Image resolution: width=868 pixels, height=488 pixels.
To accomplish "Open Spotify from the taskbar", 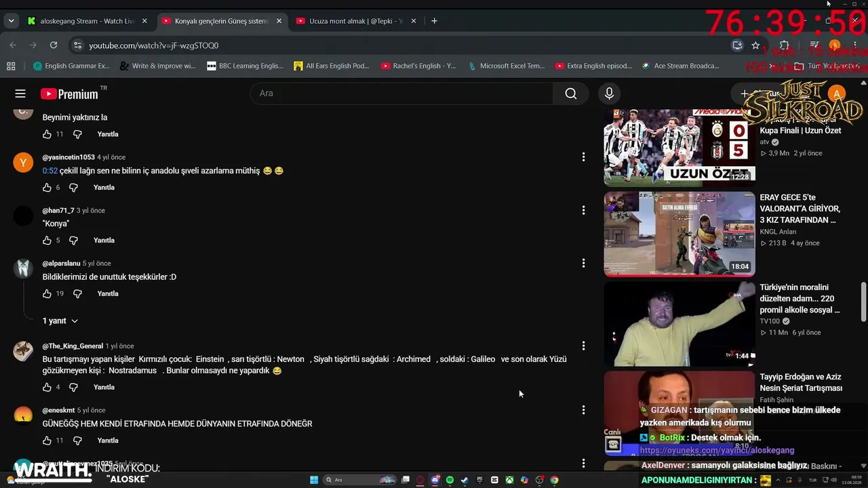I will click(450, 480).
